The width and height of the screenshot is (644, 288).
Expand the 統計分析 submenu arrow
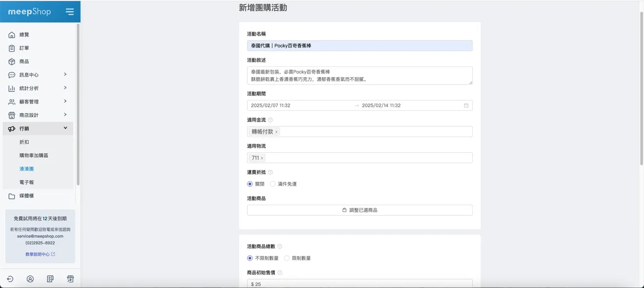point(65,88)
